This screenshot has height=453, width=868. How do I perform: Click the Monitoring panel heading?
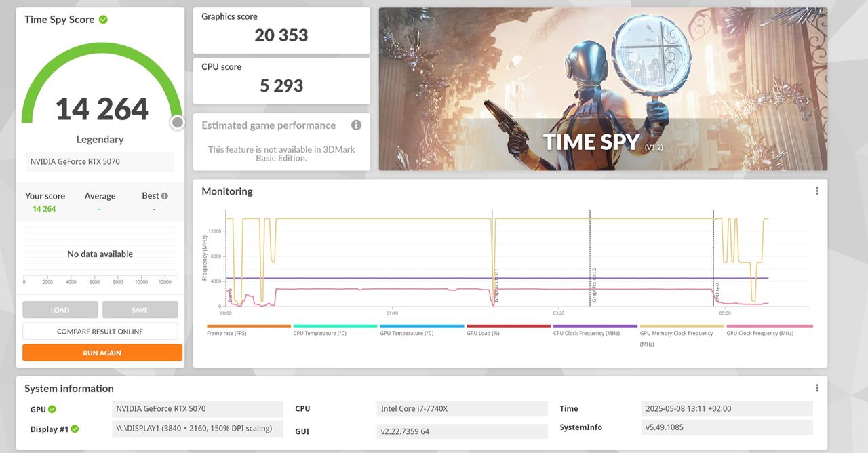coord(227,191)
